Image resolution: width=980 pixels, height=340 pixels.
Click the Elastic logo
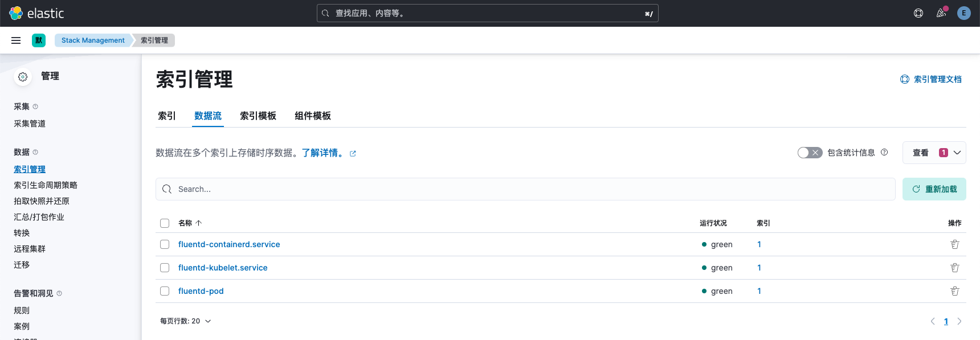click(36, 13)
